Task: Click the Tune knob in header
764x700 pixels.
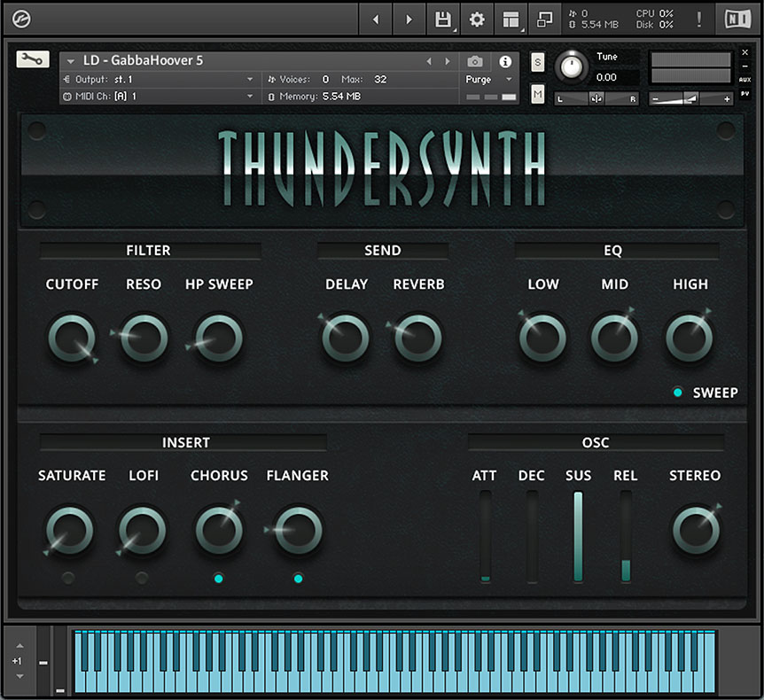Action: click(x=573, y=66)
